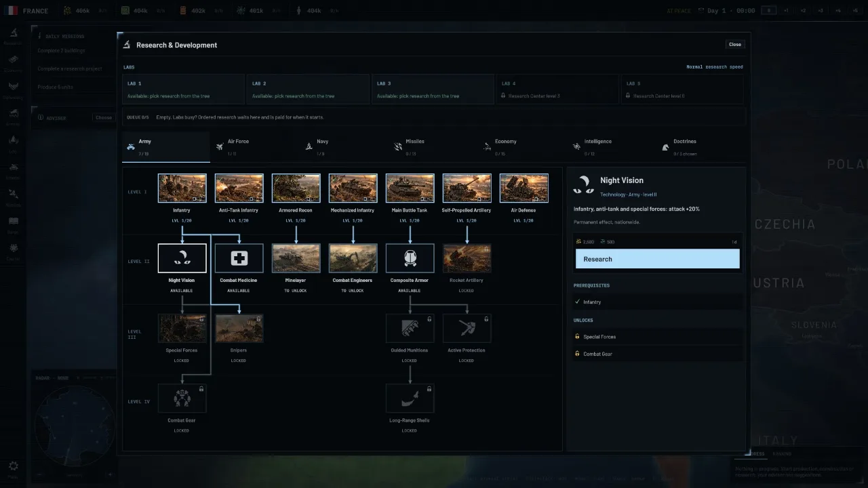Click the "Complete a research project" mission
Image resolution: width=868 pixels, height=488 pixels.
pos(70,68)
